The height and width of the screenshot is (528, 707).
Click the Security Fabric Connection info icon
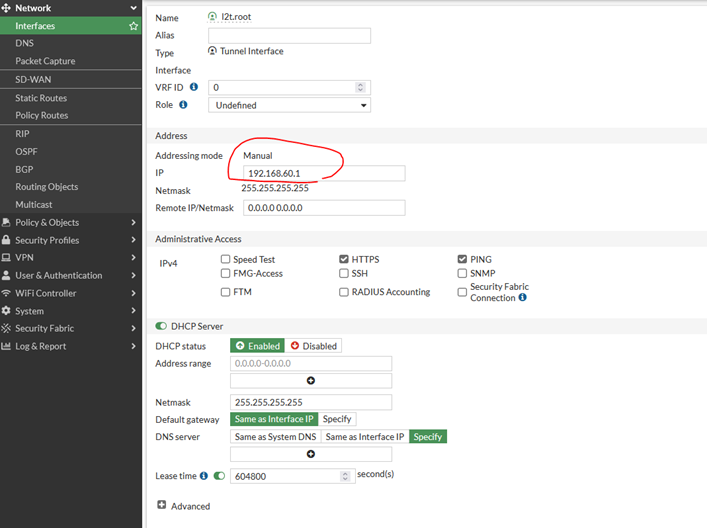(522, 297)
